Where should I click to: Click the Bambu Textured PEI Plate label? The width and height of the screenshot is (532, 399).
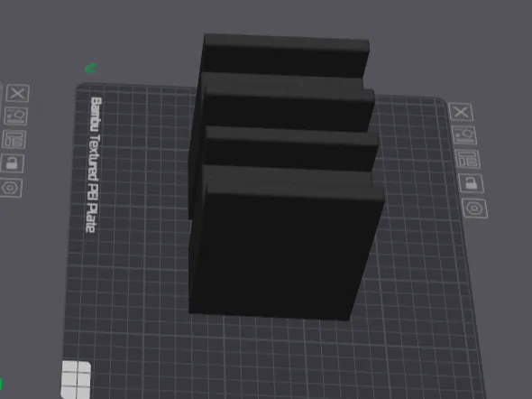point(93,165)
